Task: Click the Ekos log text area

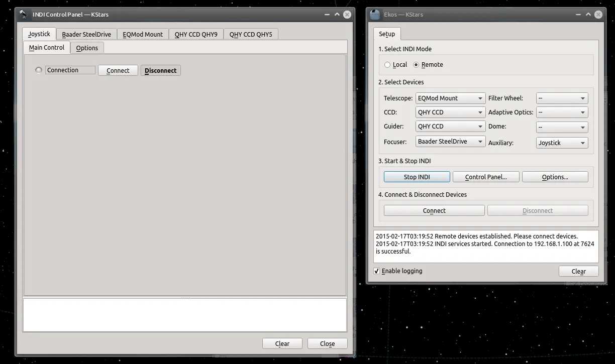Action: 486,247
